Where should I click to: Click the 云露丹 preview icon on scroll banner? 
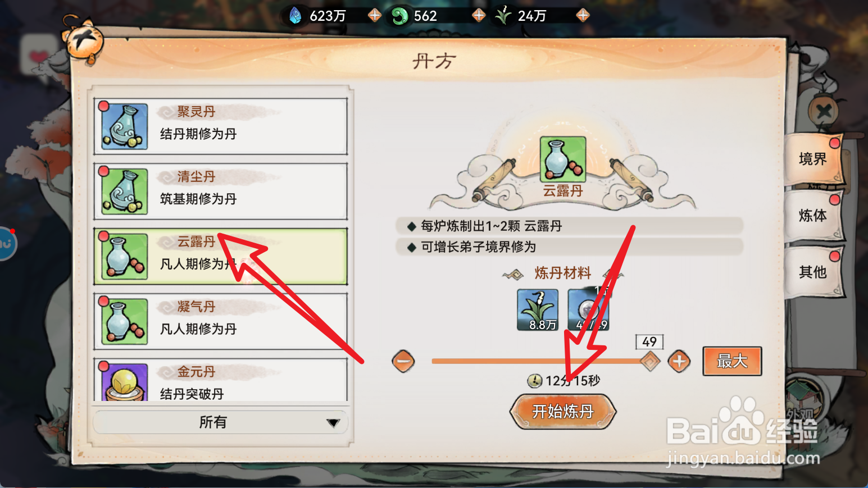pyautogui.click(x=563, y=159)
